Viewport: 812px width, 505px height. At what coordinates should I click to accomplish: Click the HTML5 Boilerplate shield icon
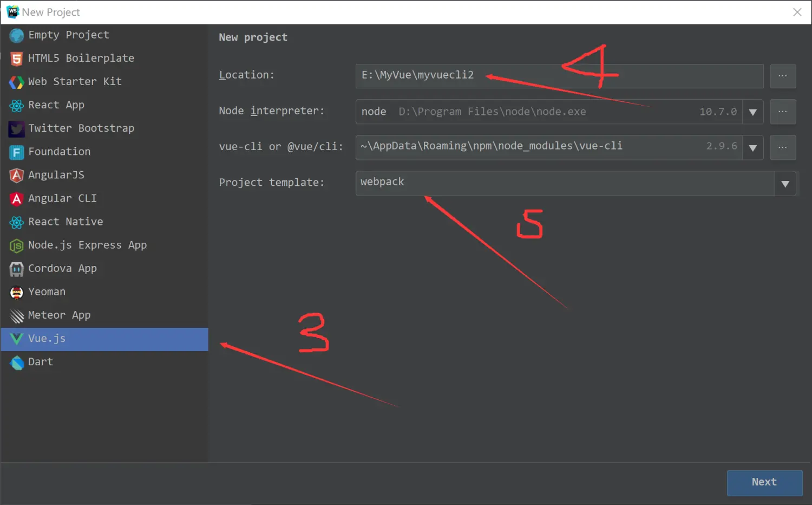(x=17, y=59)
